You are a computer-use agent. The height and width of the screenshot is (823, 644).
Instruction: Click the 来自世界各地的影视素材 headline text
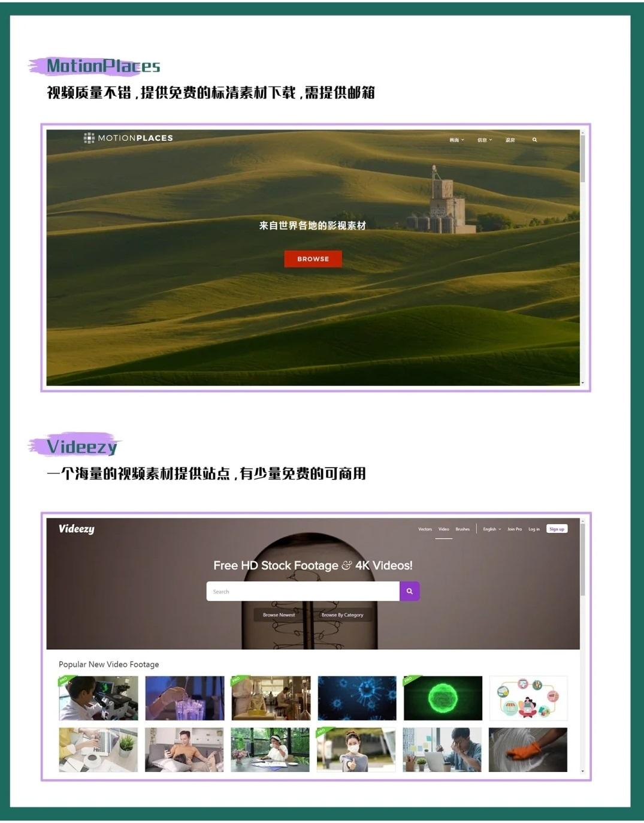coord(312,225)
